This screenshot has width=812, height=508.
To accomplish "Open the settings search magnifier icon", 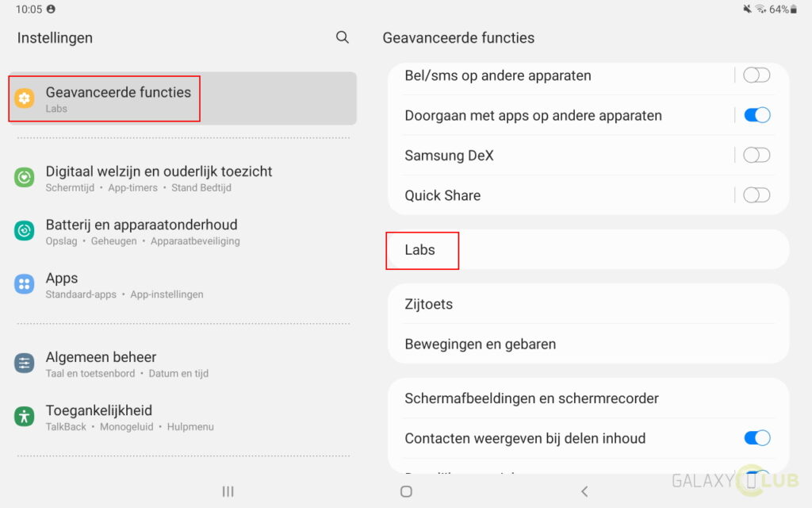I will click(x=343, y=37).
